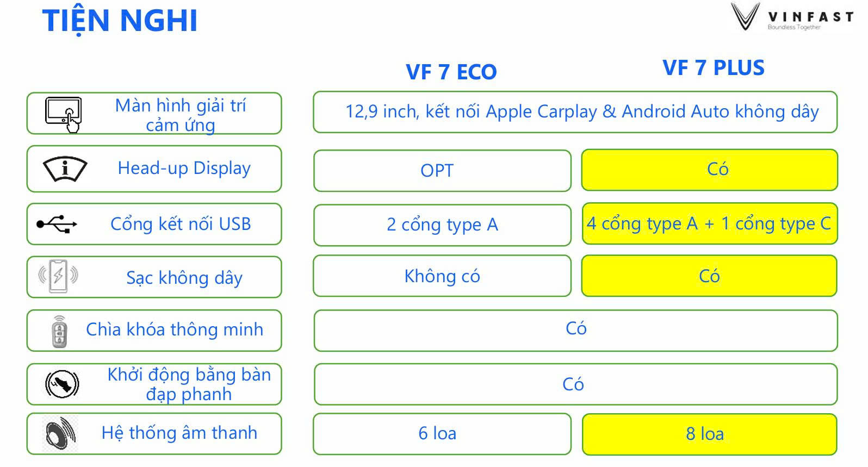Click the smart key fob icon

tap(59, 331)
